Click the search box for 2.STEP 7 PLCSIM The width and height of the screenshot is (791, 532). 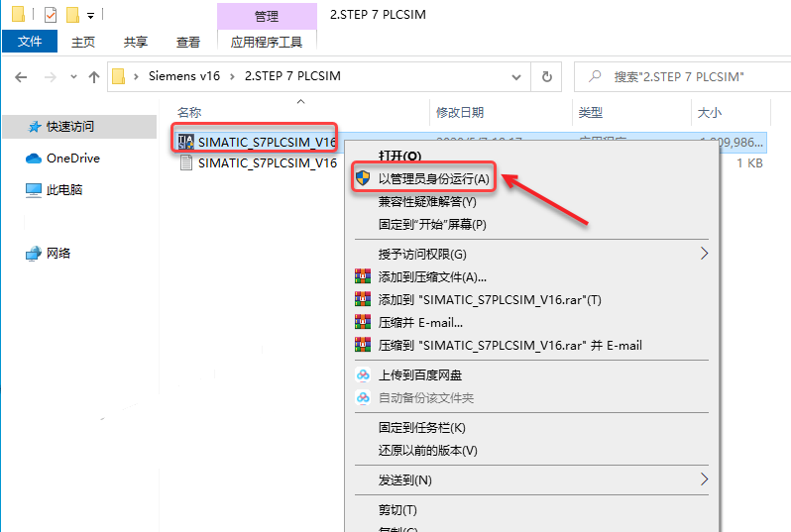pos(683,76)
